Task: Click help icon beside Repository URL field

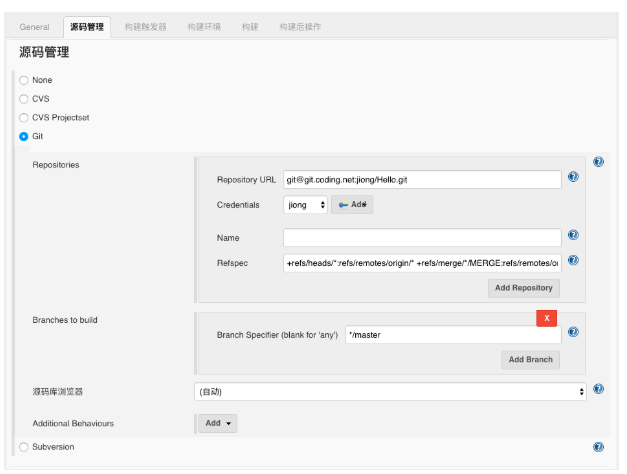Action: coord(573,177)
